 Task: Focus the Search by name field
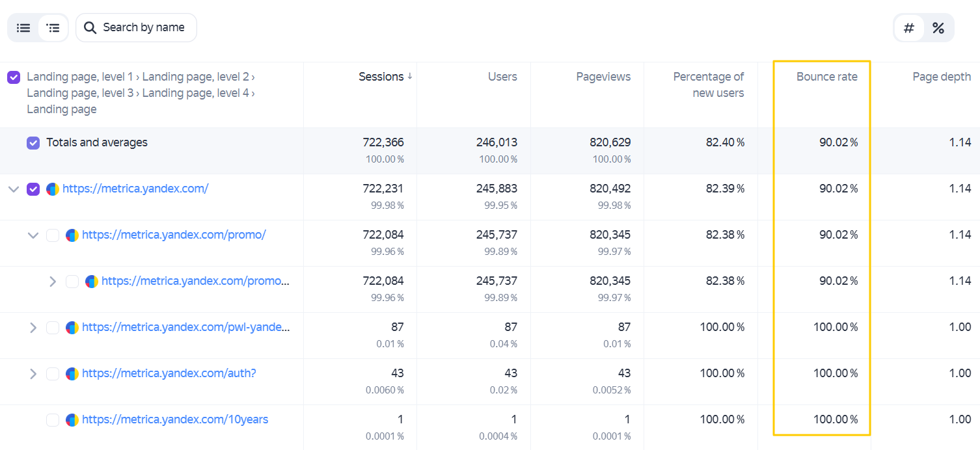coord(136,27)
